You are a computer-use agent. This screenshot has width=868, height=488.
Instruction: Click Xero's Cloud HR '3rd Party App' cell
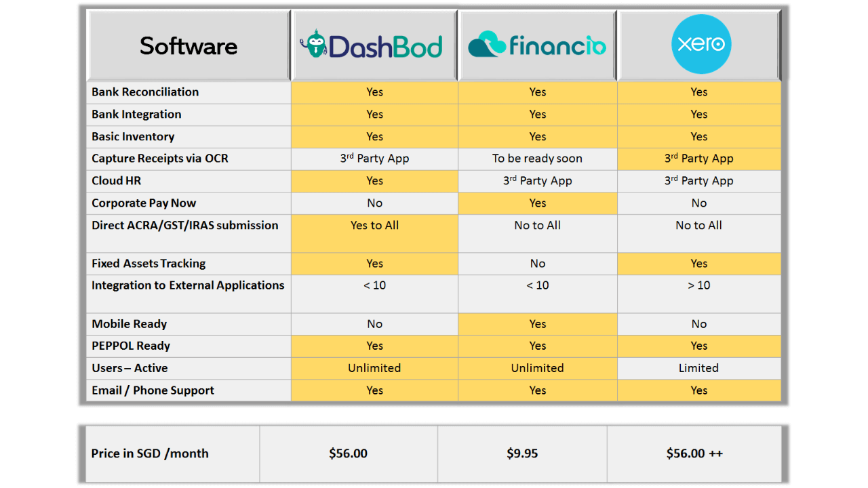coord(699,181)
